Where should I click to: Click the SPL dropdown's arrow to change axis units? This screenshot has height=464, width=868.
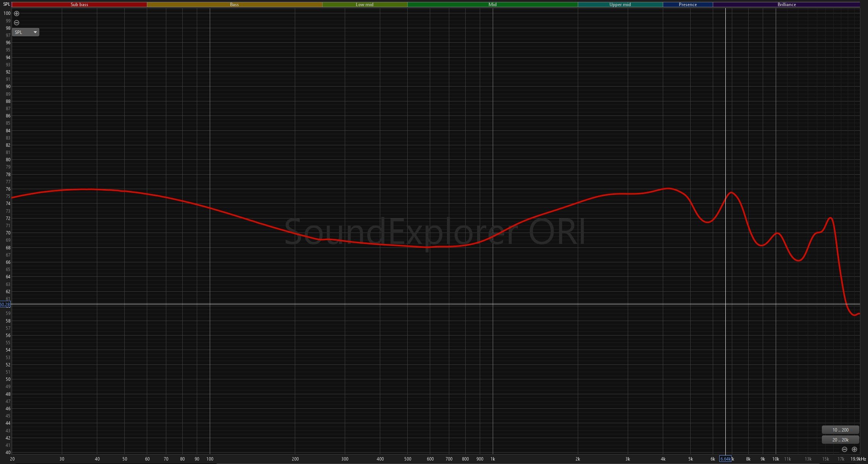tap(35, 32)
